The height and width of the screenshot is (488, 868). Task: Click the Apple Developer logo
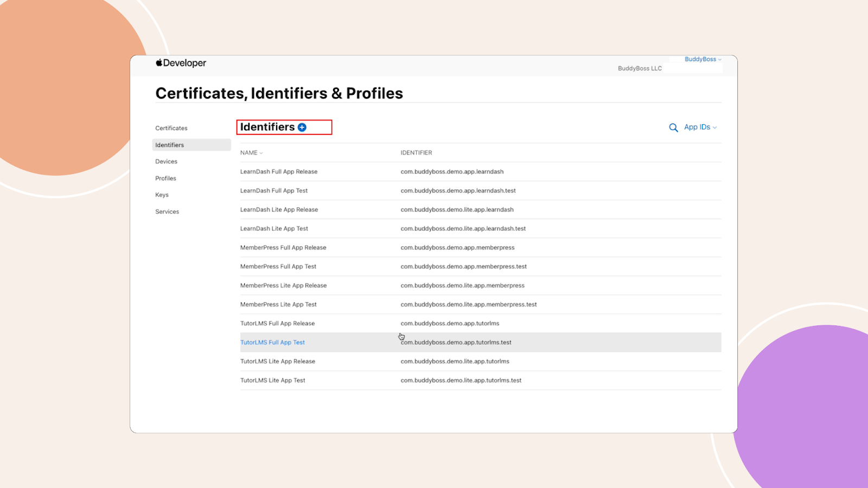coord(181,63)
